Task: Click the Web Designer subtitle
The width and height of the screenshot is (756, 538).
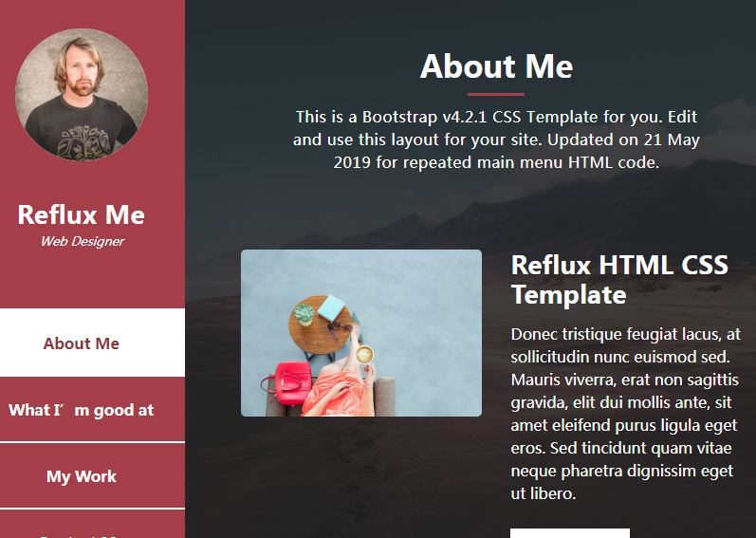Action: (x=82, y=241)
